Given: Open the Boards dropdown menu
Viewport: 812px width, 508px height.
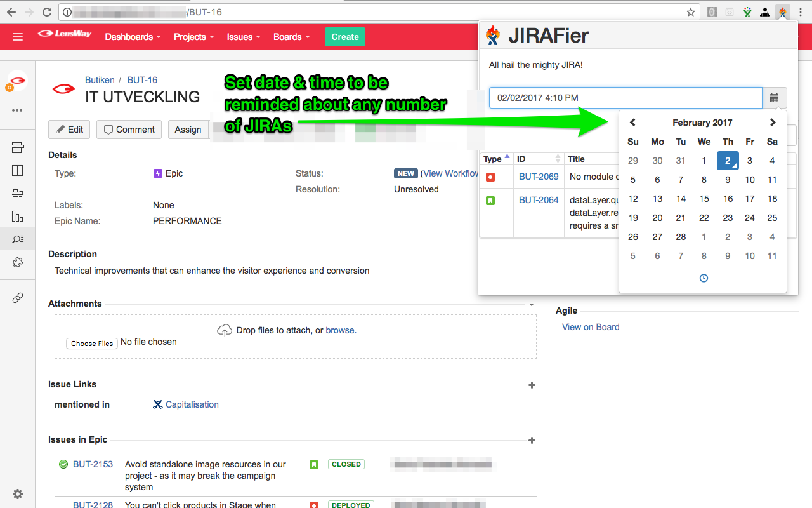Looking at the screenshot, I should point(291,37).
